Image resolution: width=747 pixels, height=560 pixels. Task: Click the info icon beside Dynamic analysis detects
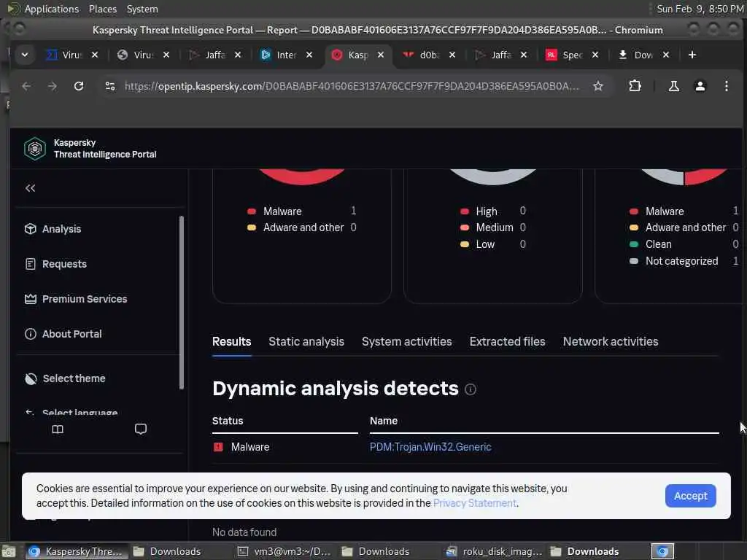pyautogui.click(x=471, y=389)
